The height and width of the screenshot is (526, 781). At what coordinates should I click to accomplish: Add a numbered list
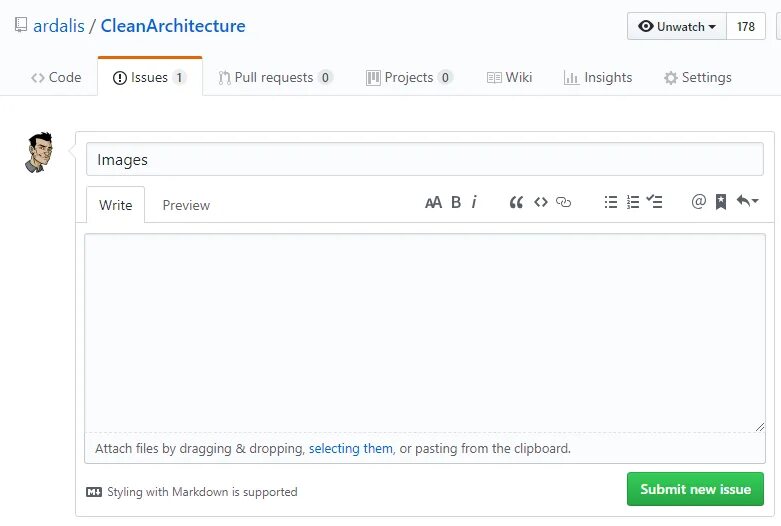coord(632,202)
